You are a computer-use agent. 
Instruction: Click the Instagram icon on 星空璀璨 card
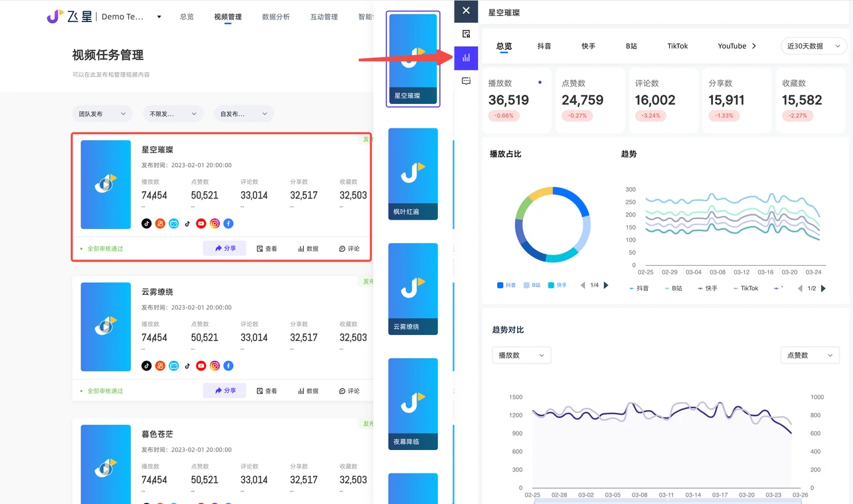pos(215,223)
